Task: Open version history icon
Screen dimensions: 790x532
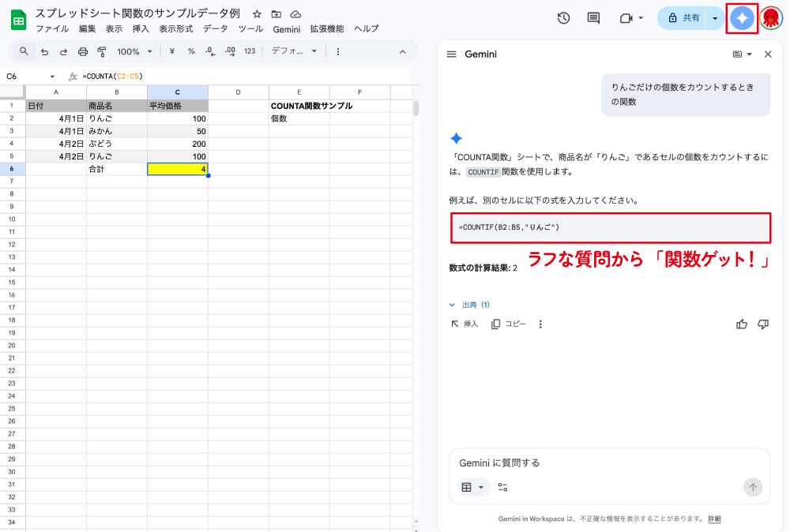Action: [562, 17]
